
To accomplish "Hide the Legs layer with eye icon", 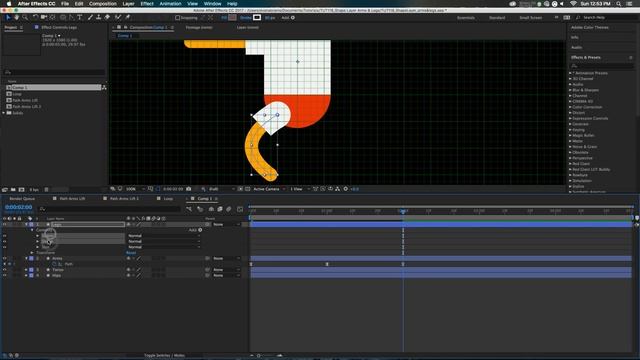I will click(4, 224).
